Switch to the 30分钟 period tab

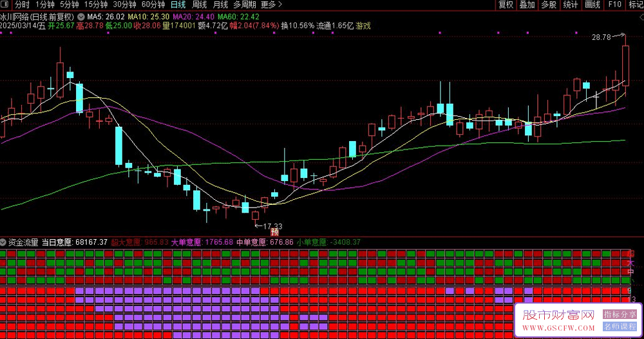(124, 5)
